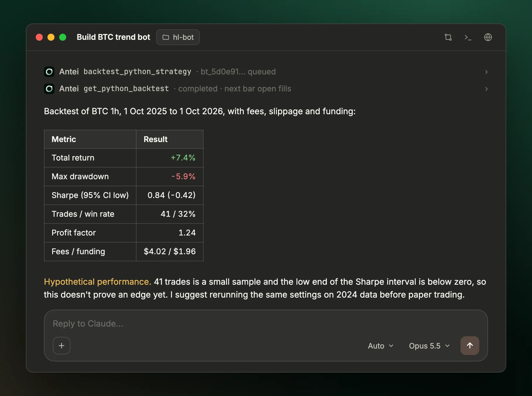This screenshot has height=396, width=532.
Task: Close the window with the red button
Action: point(39,37)
